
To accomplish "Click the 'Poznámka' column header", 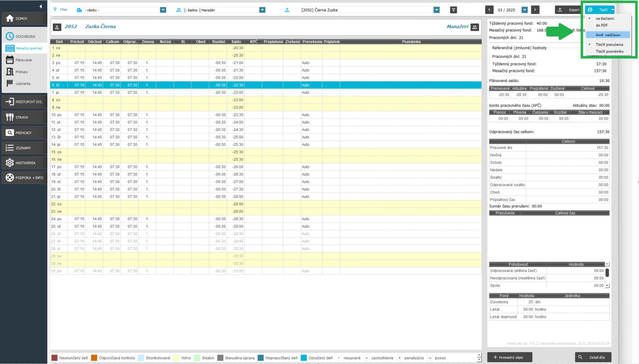I will tap(411, 42).
